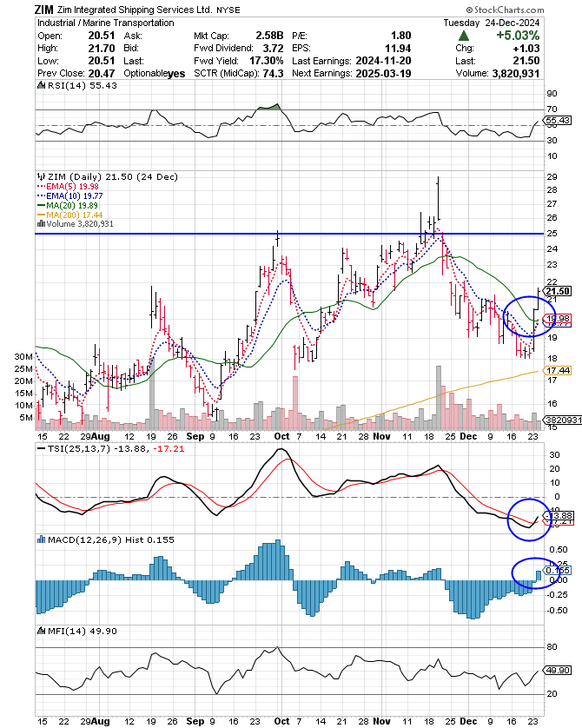Screen dimensions: 582x728
Task: Click the +5.03% percent change value
Action: (x=518, y=36)
